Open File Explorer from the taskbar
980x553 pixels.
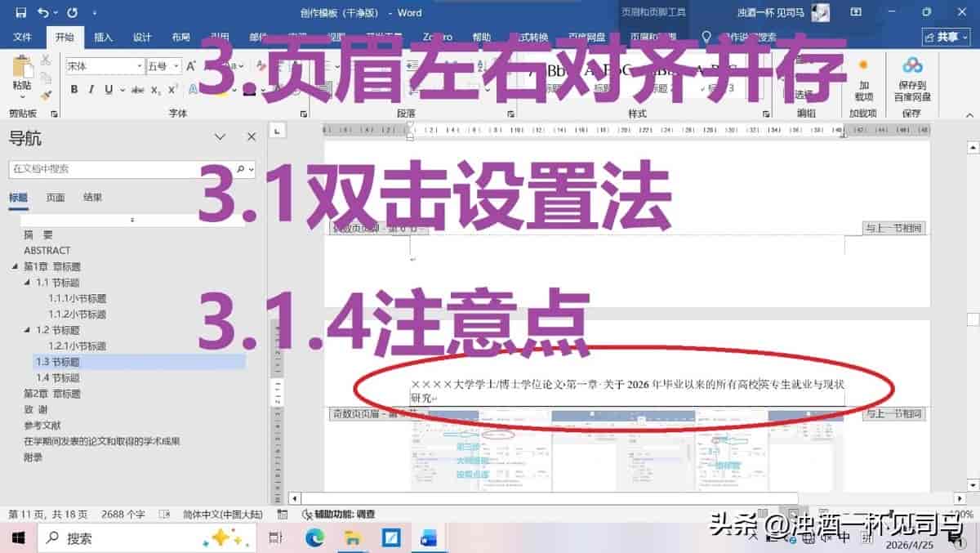pos(353,537)
